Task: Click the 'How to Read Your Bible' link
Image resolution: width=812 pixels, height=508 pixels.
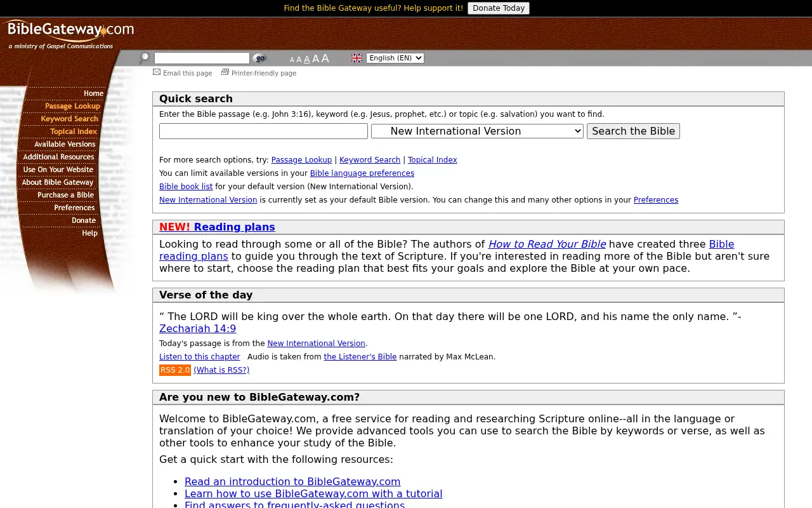Action: point(547,244)
